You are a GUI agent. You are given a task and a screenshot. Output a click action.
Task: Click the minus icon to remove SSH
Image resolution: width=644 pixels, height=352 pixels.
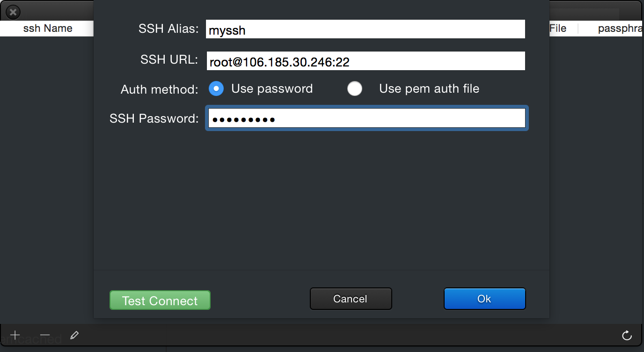click(45, 335)
